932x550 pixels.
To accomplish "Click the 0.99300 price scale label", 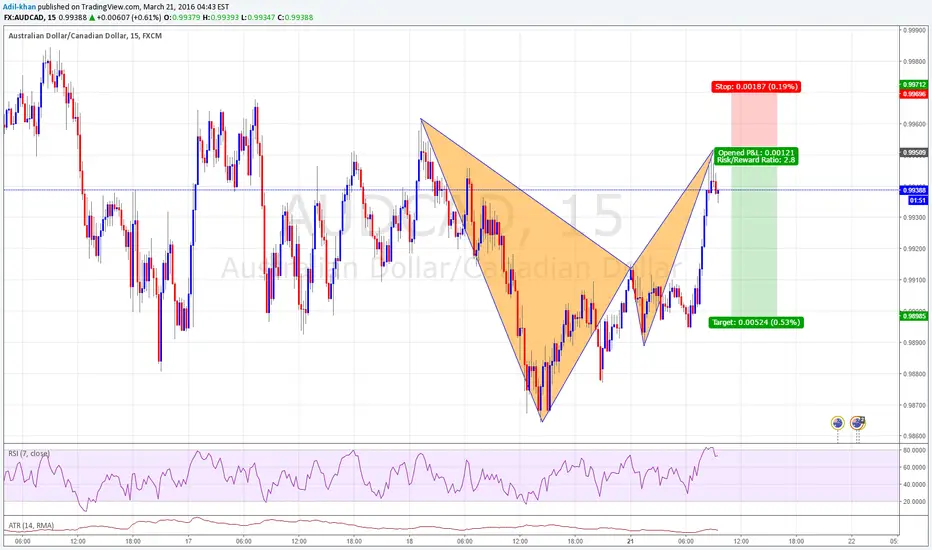I will [x=915, y=218].
